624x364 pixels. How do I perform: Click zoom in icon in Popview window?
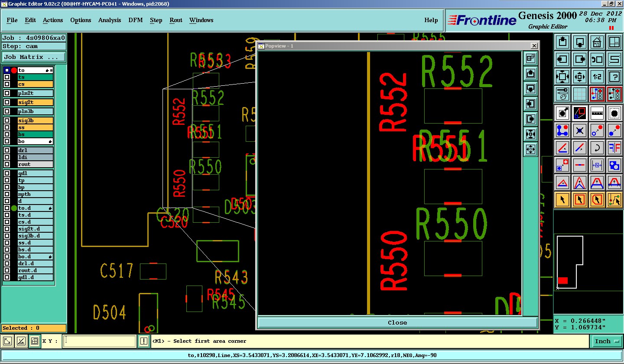tap(531, 134)
